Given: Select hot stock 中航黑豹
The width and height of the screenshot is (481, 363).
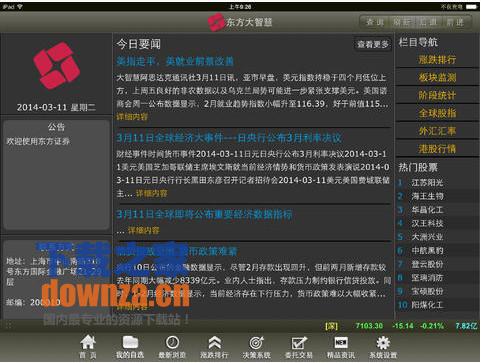Looking at the screenshot, I should [x=427, y=250].
